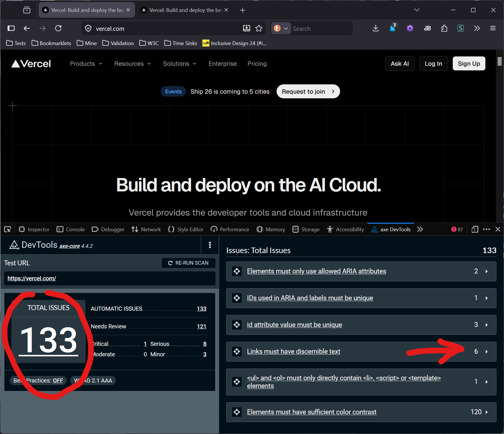The height and width of the screenshot is (434, 504).
Task: Show more devtools tabs chevron
Action: [420, 229]
